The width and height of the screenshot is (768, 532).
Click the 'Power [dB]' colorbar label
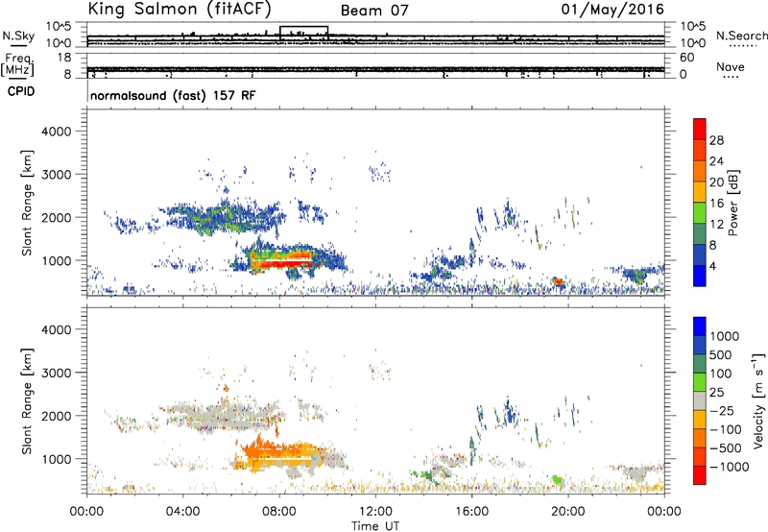[x=732, y=203]
